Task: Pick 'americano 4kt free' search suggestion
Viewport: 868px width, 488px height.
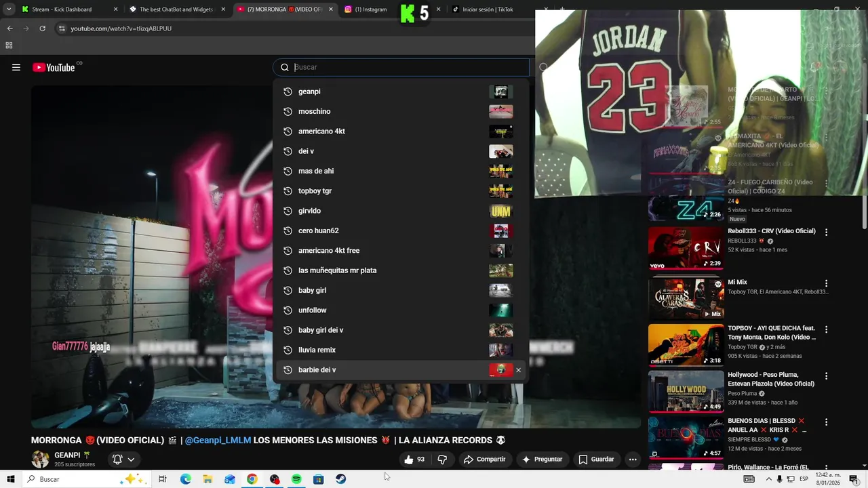Action: click(401, 251)
